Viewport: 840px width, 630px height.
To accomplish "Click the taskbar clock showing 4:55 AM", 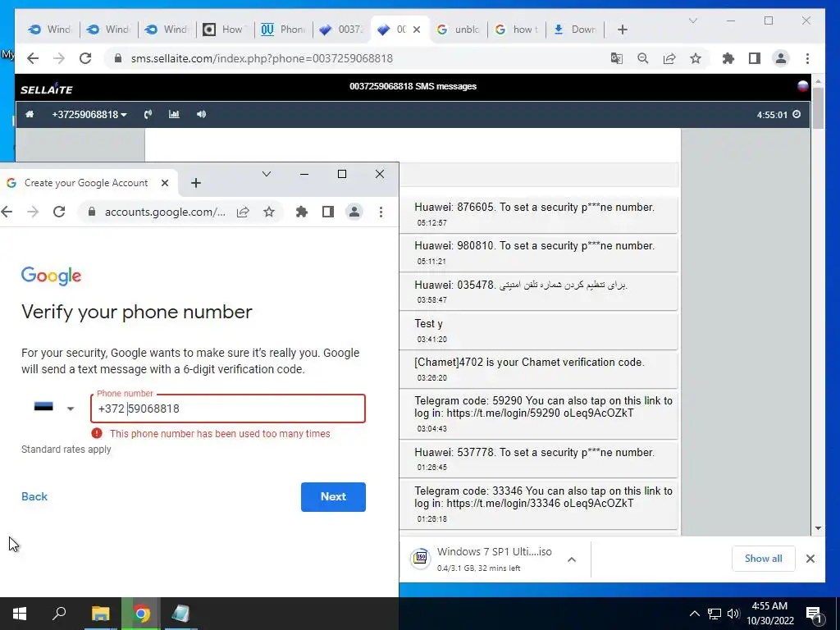I will coord(769,614).
